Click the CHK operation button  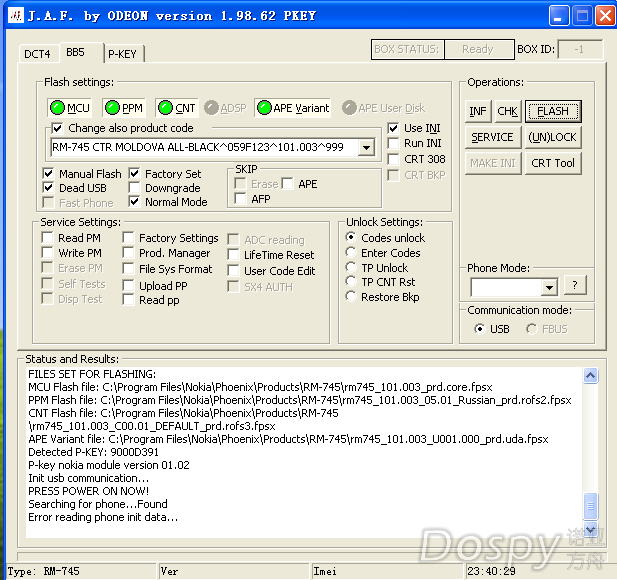tap(507, 111)
